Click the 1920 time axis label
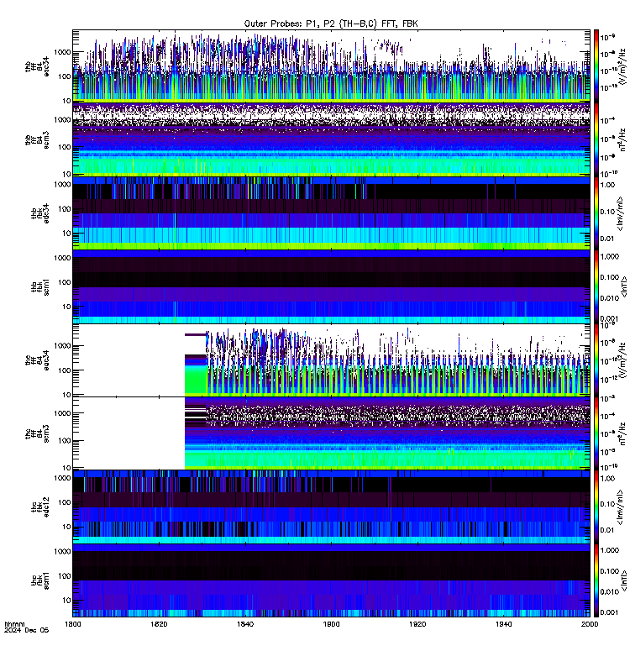630x672 pixels. click(x=417, y=624)
